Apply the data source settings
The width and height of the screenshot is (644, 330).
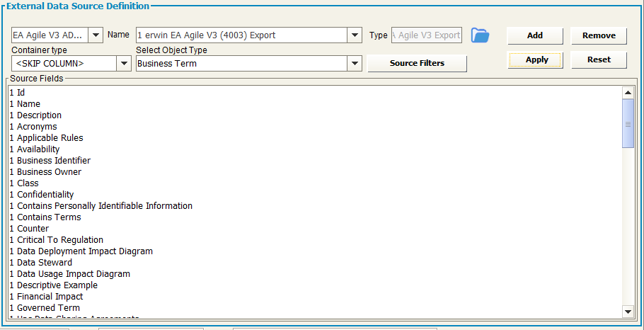535,60
